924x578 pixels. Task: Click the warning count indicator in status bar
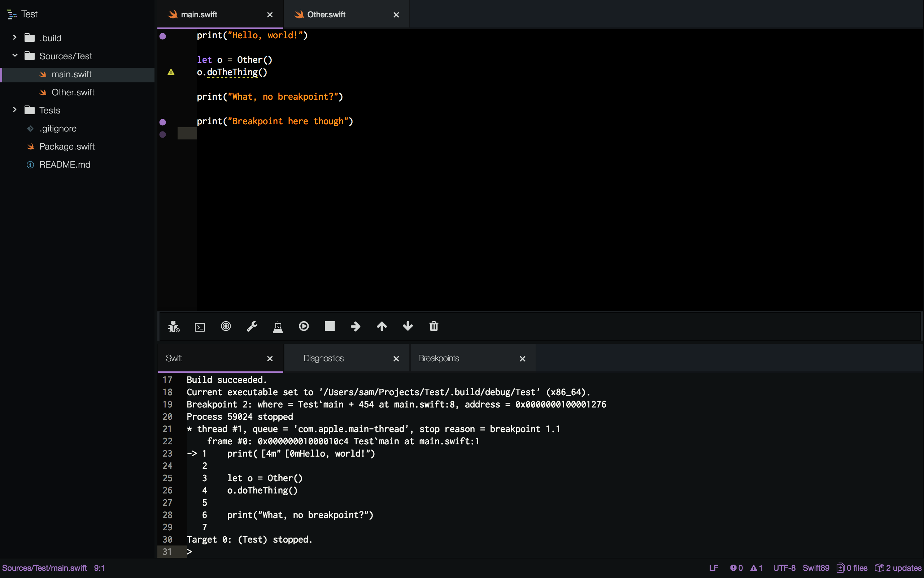click(x=757, y=568)
